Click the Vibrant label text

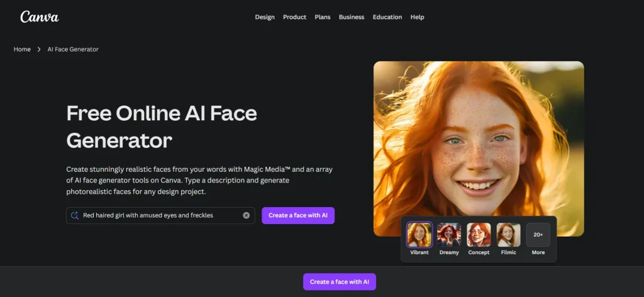point(419,252)
